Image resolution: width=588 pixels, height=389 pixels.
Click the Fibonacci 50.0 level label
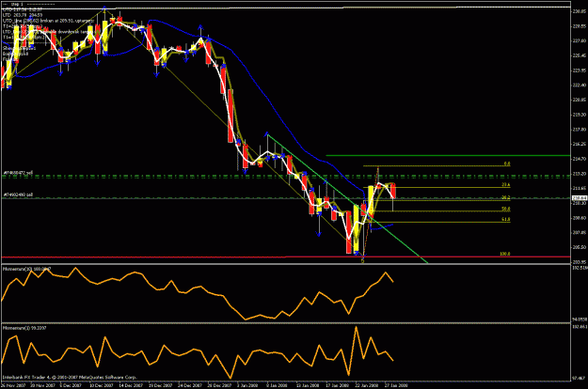pos(506,209)
